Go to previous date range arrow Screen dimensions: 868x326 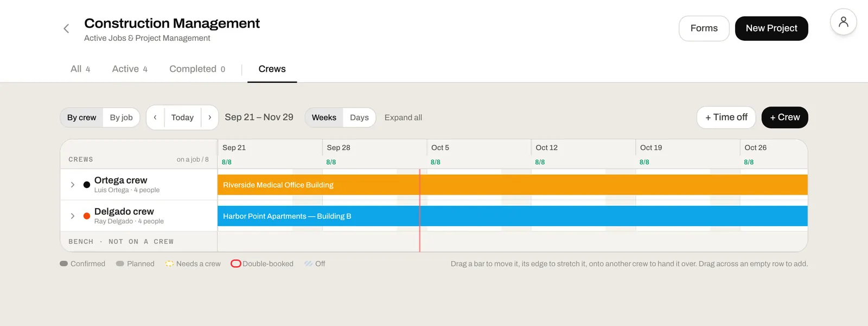155,117
